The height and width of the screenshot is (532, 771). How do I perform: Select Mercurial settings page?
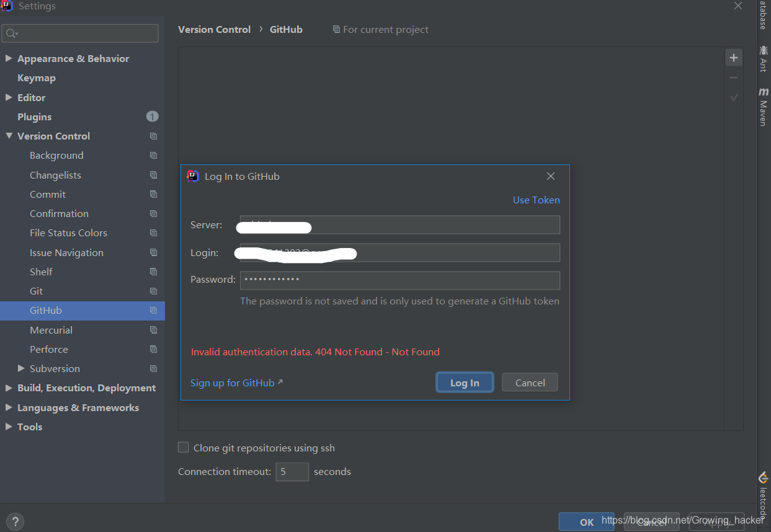[51, 330]
